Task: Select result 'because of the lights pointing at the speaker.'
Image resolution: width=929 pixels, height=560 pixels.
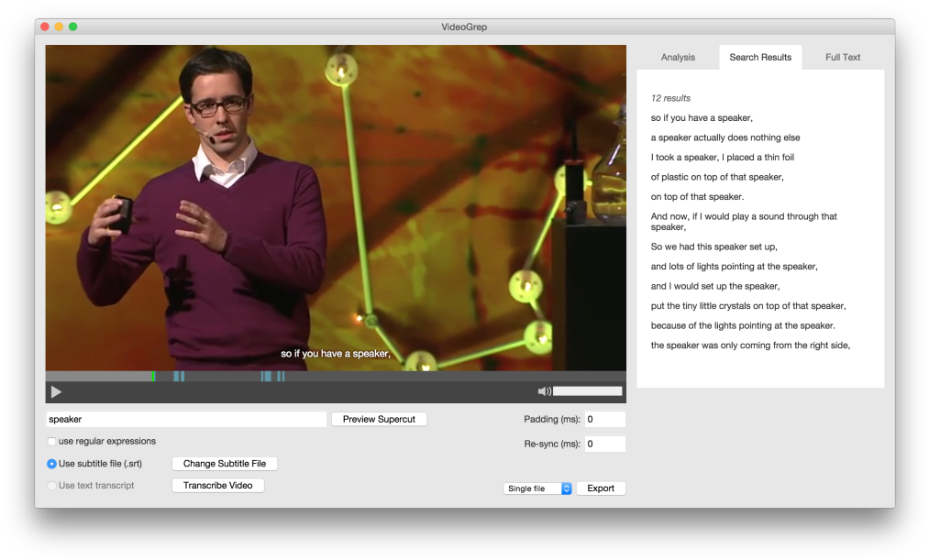Action: 743,325
